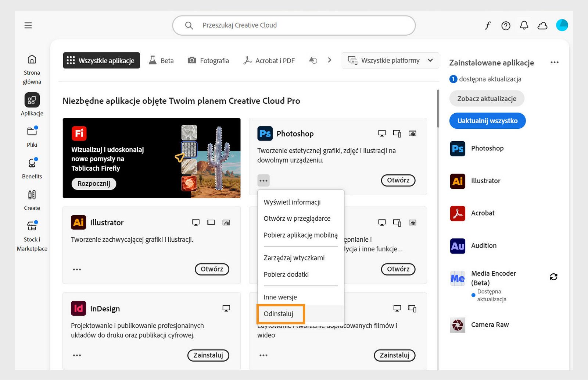Click the cloud storage icon

pyautogui.click(x=542, y=25)
